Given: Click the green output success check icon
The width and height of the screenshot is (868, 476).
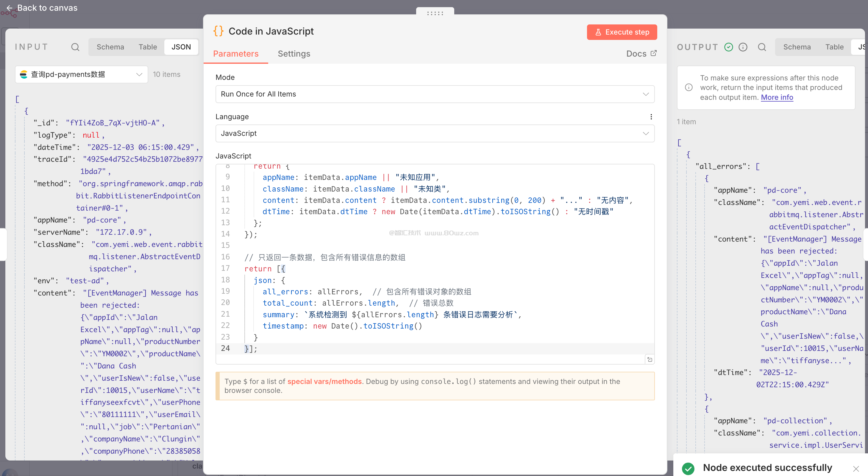Looking at the screenshot, I should 728,47.
